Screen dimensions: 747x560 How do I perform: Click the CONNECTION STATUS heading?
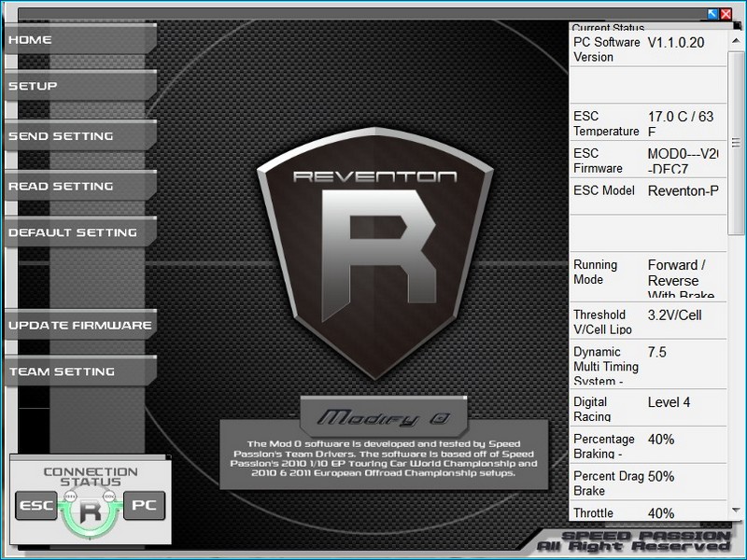91,477
